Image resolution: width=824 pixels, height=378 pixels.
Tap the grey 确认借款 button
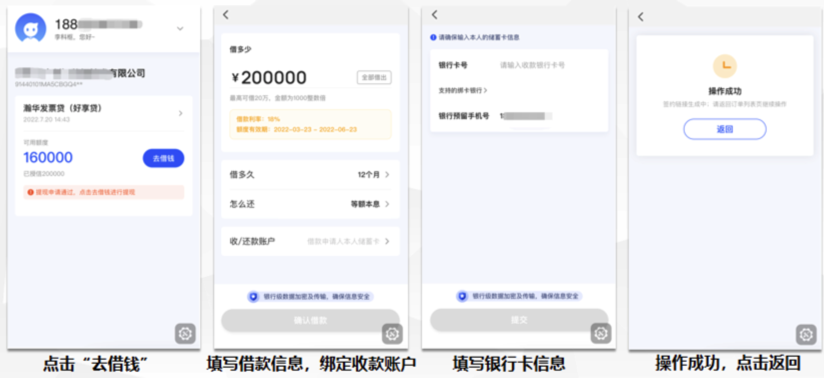click(310, 320)
